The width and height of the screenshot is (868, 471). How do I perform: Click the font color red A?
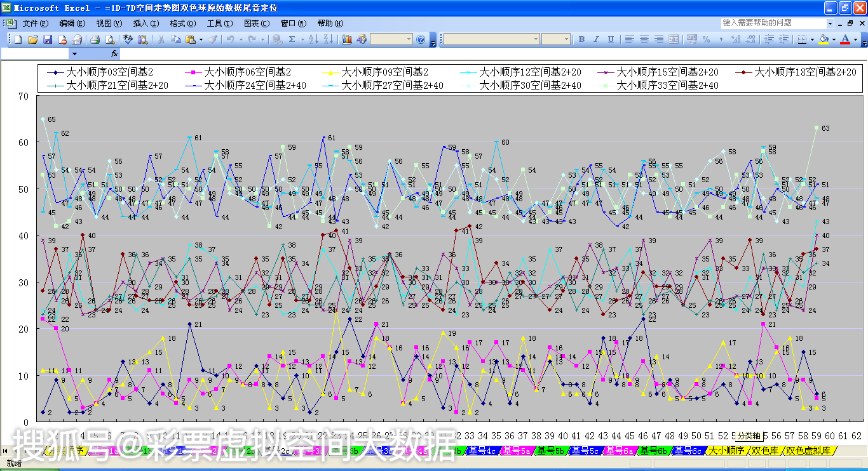tap(845, 39)
